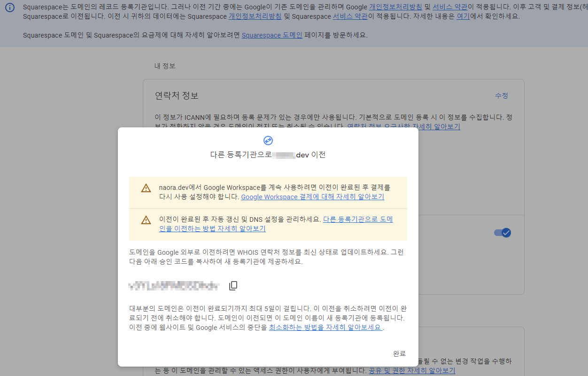Click the transfer arrows icon in dialog
Image resolution: width=588 pixels, height=376 pixels.
click(x=268, y=140)
